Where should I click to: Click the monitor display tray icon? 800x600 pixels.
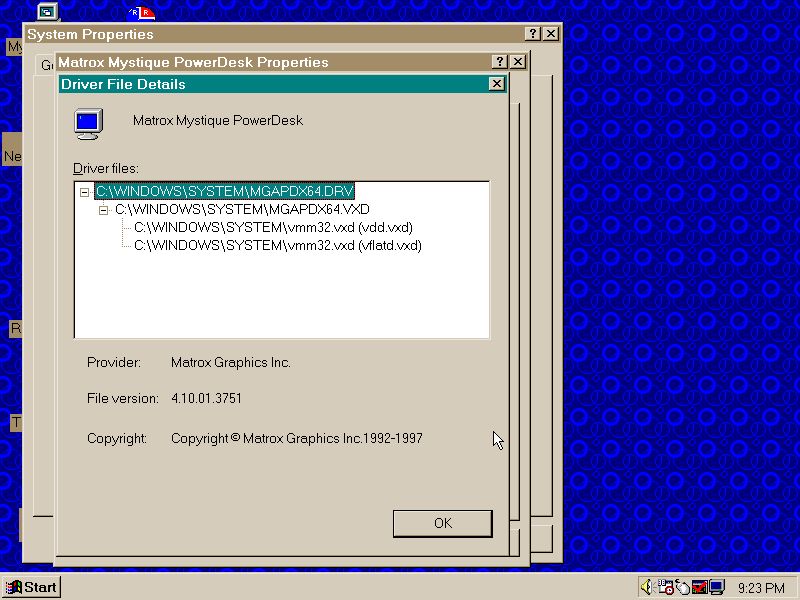(716, 587)
